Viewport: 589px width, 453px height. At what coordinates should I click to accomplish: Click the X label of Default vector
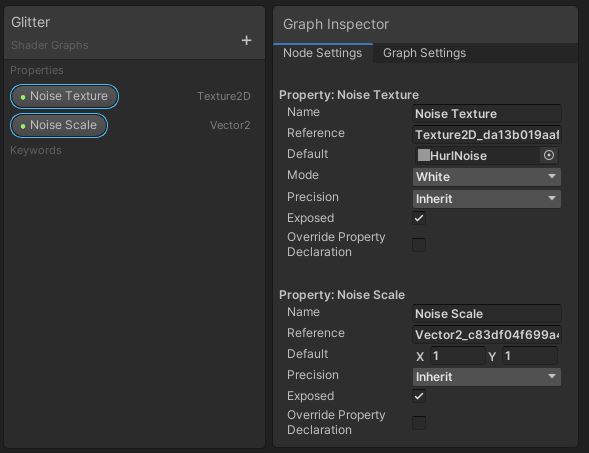[420, 356]
